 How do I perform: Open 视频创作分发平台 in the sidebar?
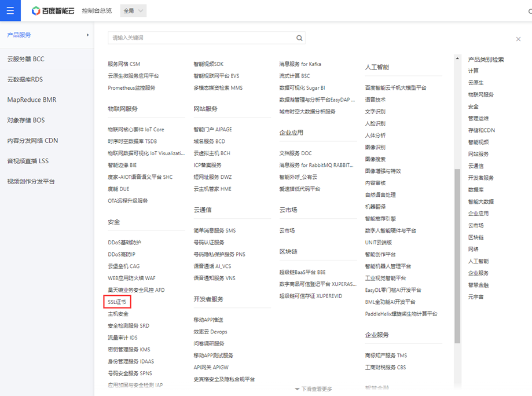pos(31,182)
